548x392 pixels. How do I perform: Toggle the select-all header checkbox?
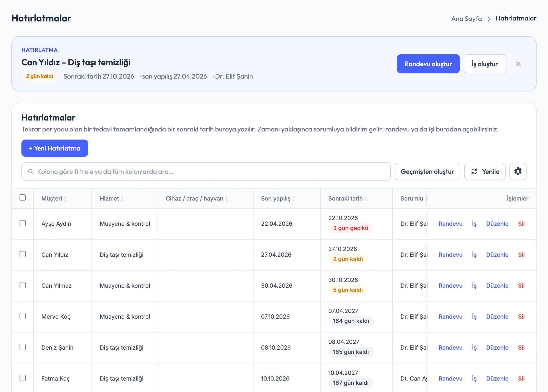tap(23, 197)
